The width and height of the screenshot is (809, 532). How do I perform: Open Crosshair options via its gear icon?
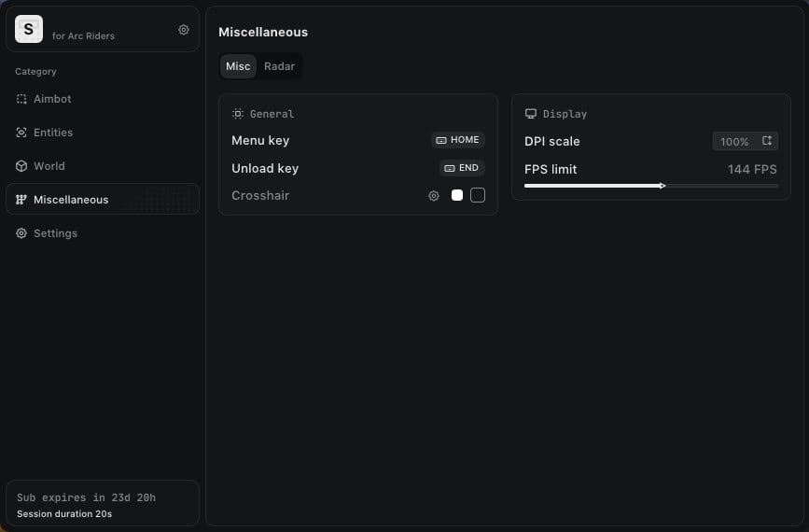point(434,196)
